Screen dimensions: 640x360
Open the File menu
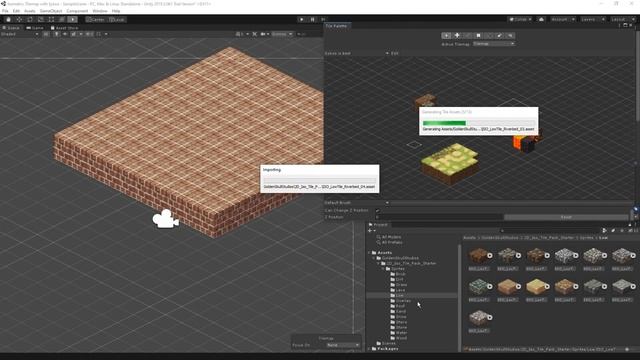(5, 11)
